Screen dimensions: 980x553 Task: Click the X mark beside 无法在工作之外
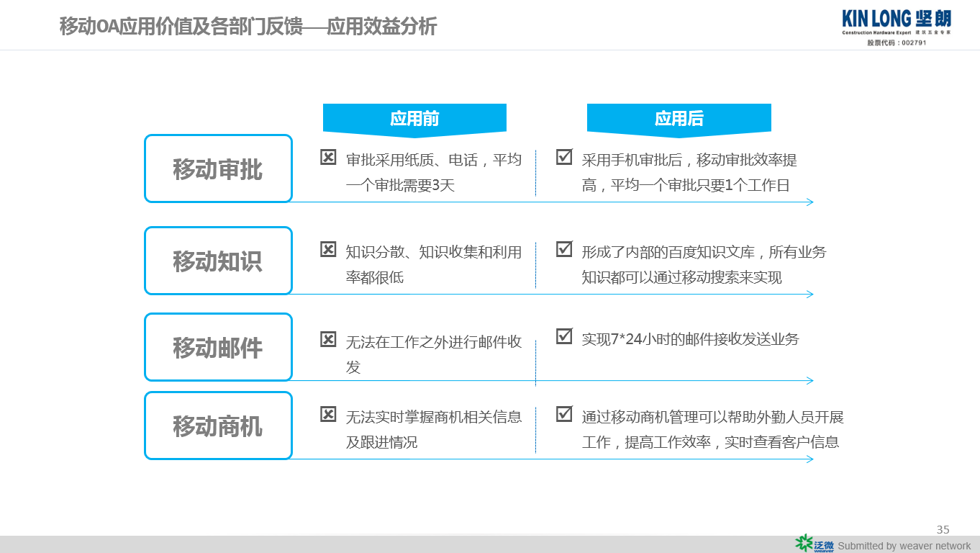[x=328, y=339]
